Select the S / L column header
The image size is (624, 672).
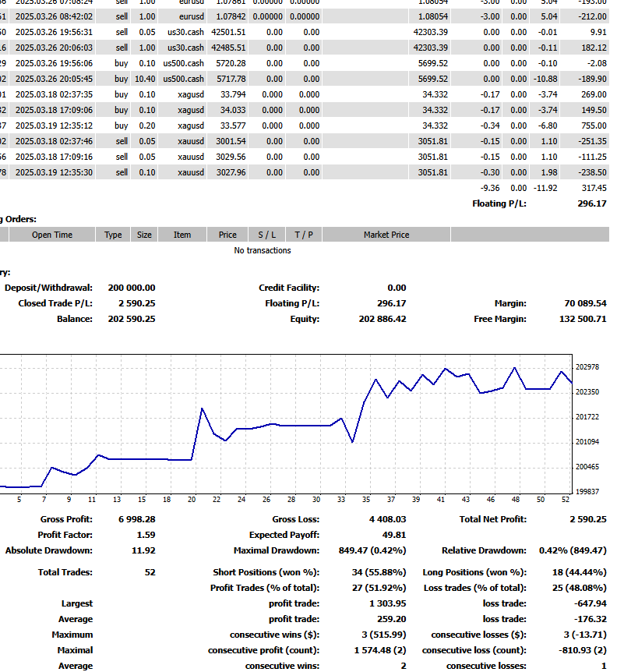point(266,235)
